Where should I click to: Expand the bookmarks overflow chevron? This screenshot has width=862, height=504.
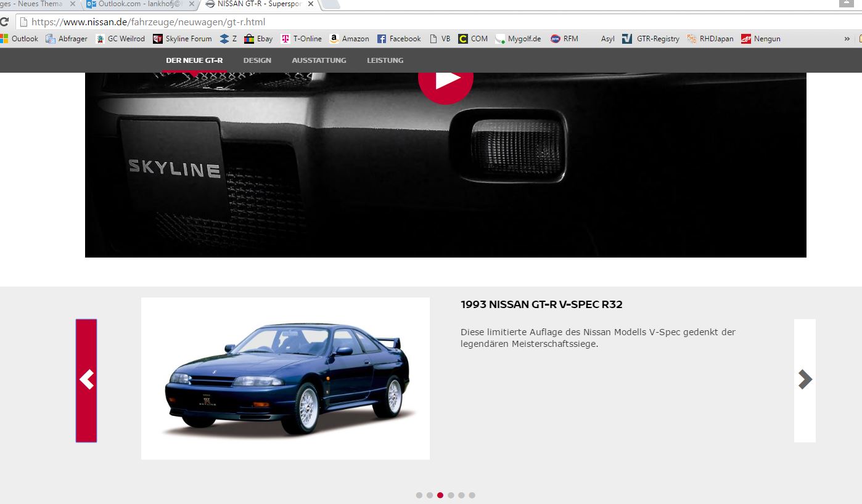(x=847, y=38)
